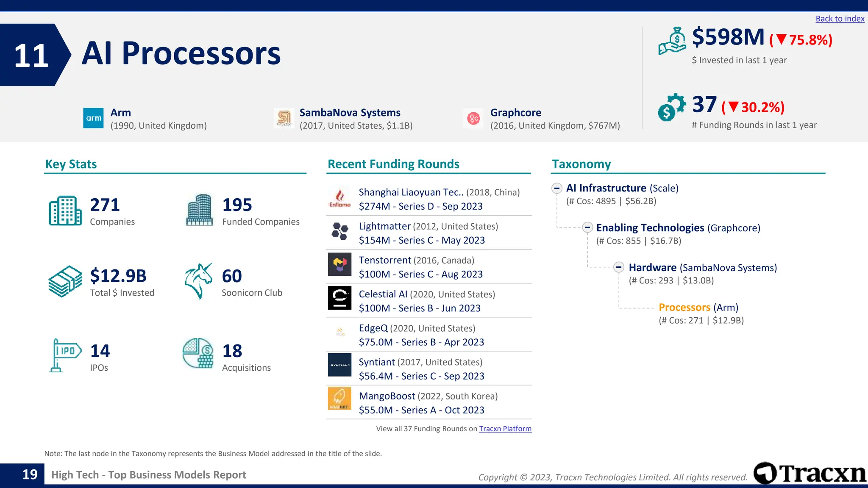Click the (# Cos: 4895 | $56.2B) text
Viewport: 868px width, 488px height.
pyautogui.click(x=611, y=201)
